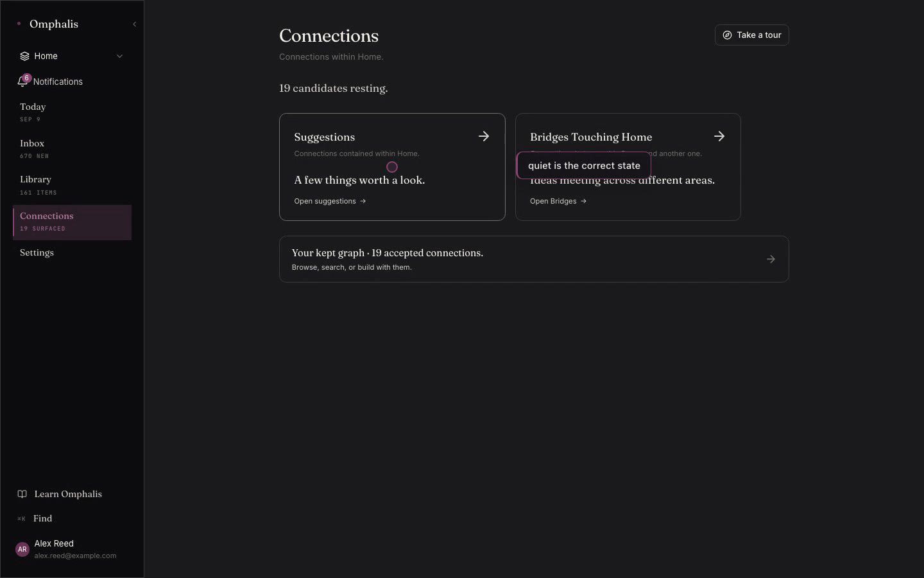Select the Connections sidebar item
Image resolution: width=924 pixels, height=578 pixels.
point(72,222)
